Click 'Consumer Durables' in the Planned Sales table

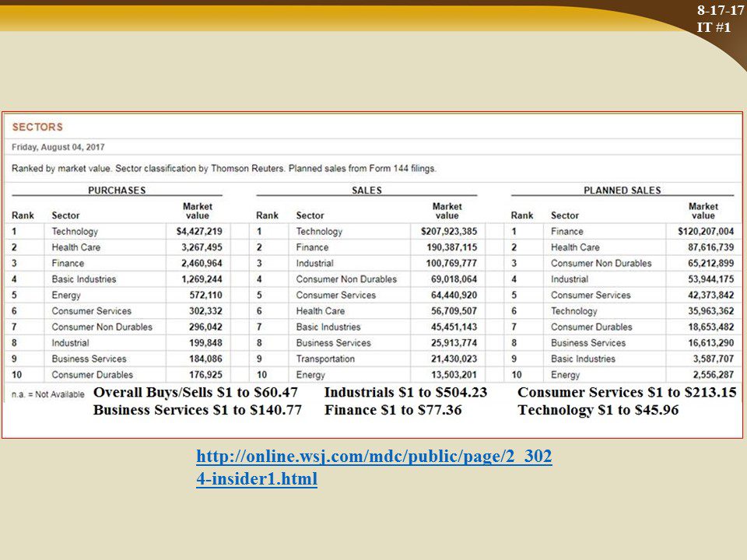click(x=591, y=327)
